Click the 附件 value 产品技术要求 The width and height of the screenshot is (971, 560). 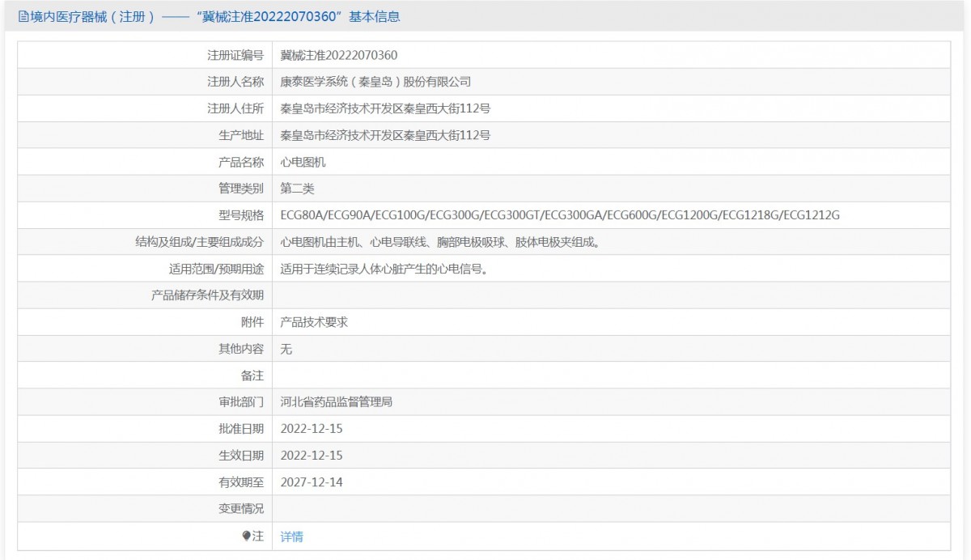[314, 322]
